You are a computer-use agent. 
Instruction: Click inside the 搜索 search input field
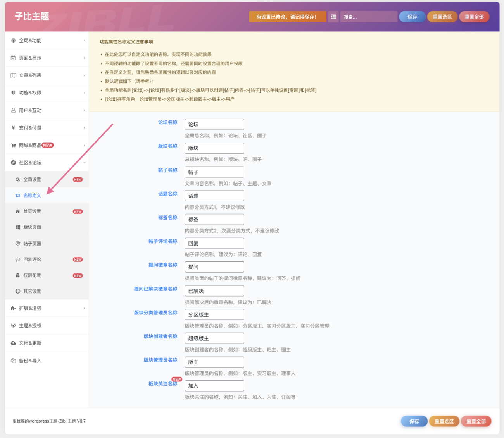[x=368, y=17]
